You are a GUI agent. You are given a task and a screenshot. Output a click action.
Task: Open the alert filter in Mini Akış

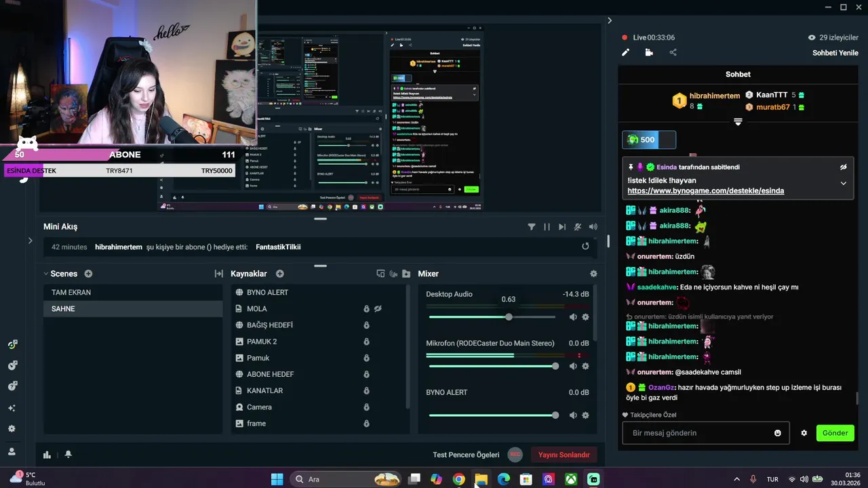point(532,227)
